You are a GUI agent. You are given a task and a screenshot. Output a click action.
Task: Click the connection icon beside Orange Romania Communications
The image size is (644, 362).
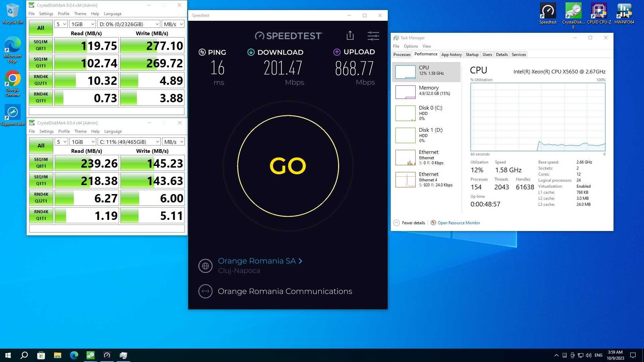coord(205,291)
